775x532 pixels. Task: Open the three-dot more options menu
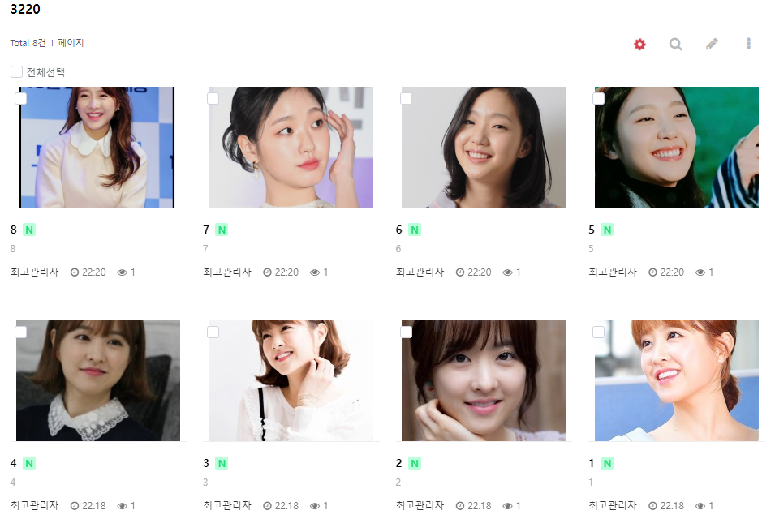[x=749, y=44]
